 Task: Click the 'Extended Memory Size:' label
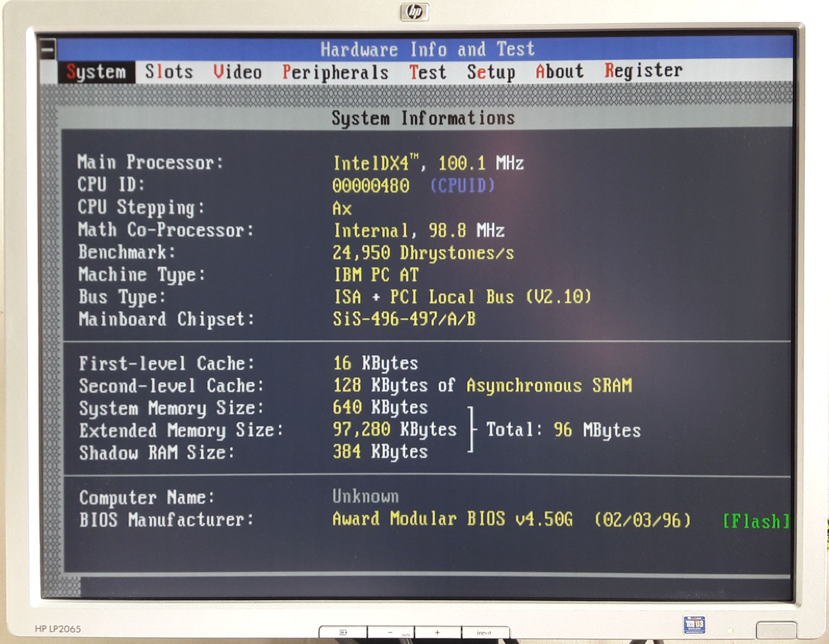182,431
